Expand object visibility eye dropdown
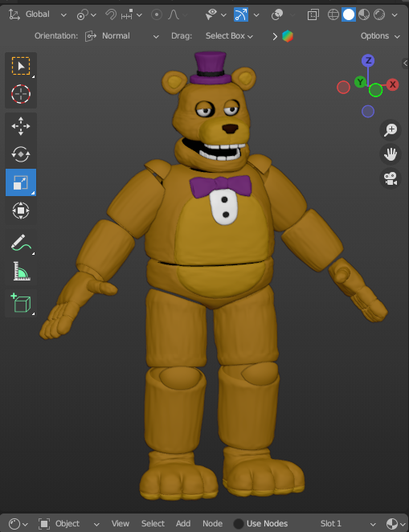 click(223, 15)
